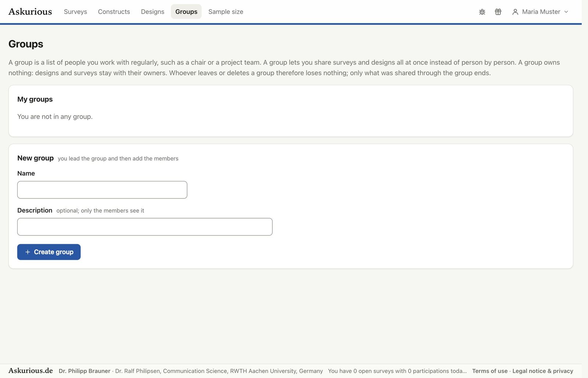This screenshot has height=378, width=588.
Task: Focus the group Name input field
Action: pos(102,190)
